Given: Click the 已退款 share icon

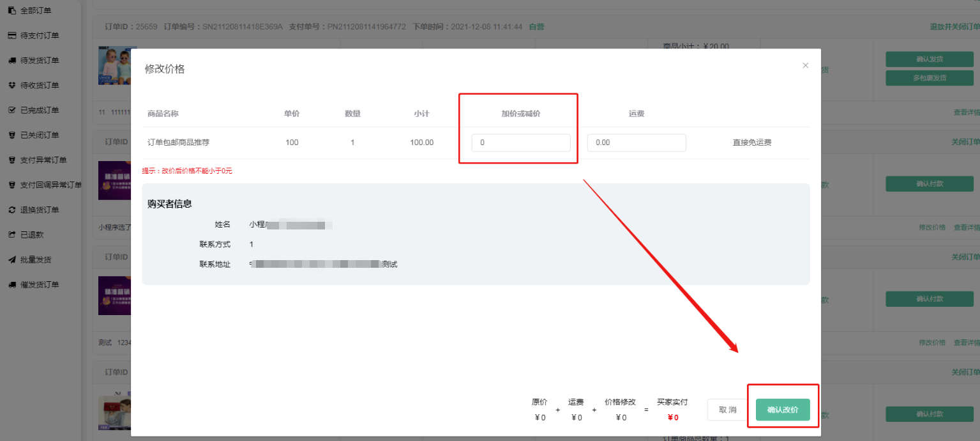Looking at the screenshot, I should pyautogui.click(x=11, y=235).
